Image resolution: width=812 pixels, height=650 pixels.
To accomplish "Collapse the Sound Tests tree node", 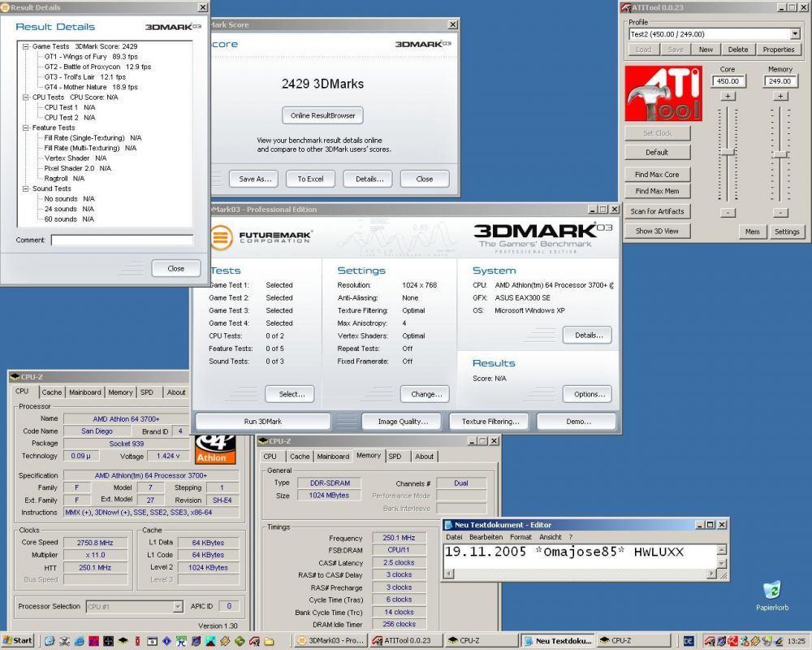I will pyautogui.click(x=25, y=188).
